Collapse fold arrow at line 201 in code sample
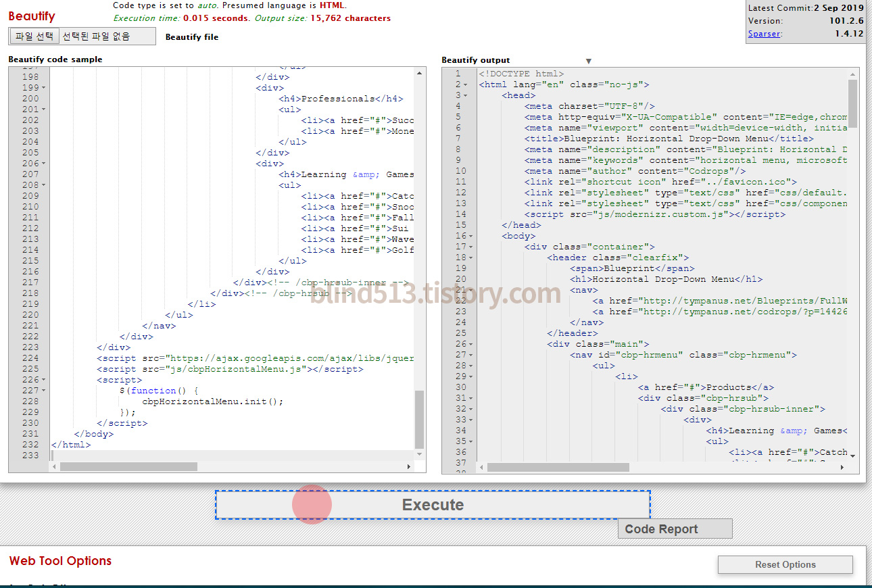This screenshot has width=872, height=588. coord(44,109)
